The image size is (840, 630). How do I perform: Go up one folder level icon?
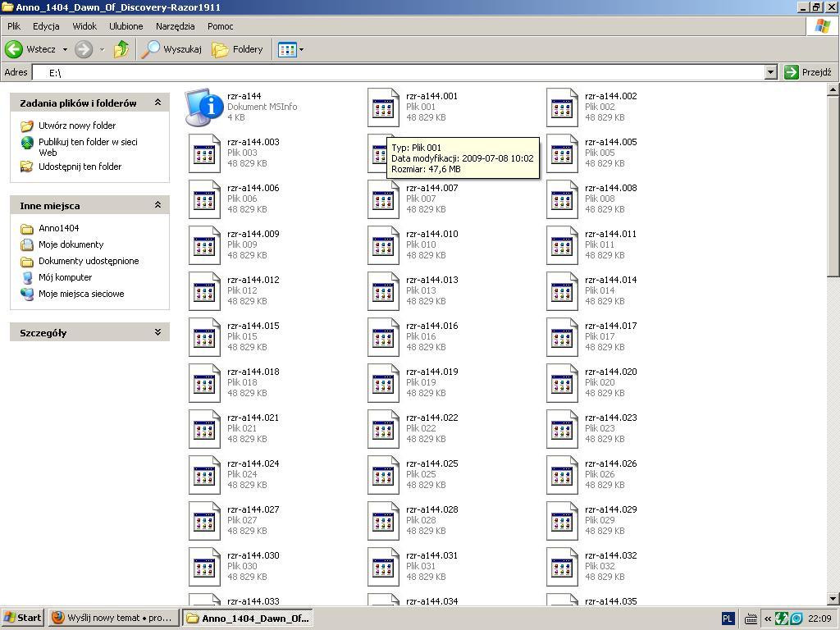point(121,49)
